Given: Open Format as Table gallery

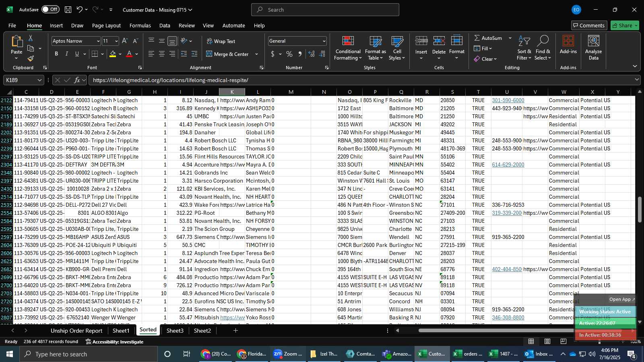Looking at the screenshot, I should (x=375, y=48).
